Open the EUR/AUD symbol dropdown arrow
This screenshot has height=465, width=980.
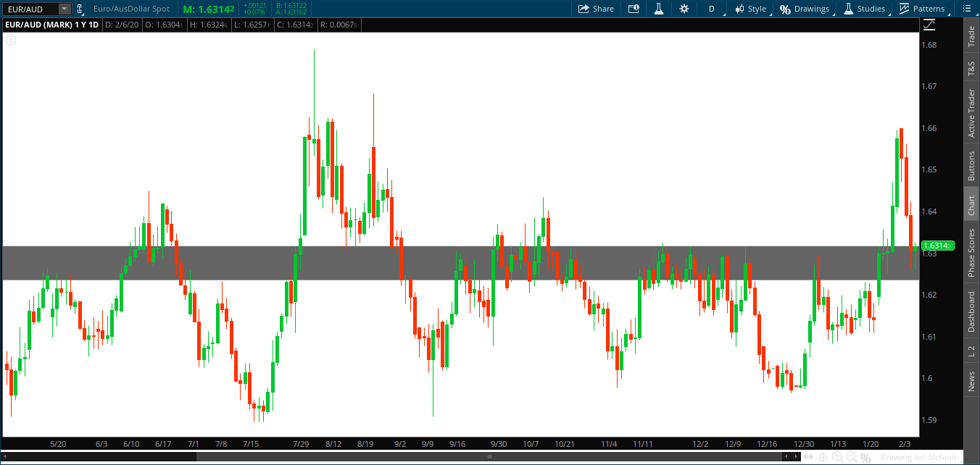pyautogui.click(x=64, y=9)
